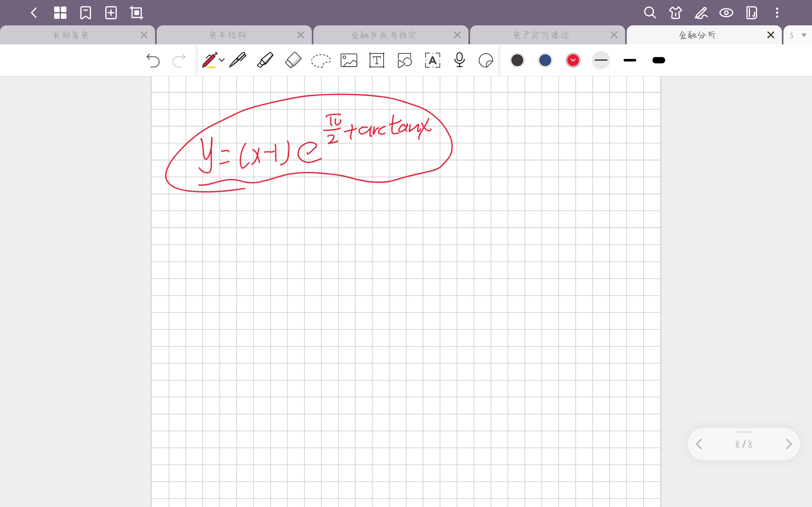Viewport: 812px width, 507px height.
Task: Insert an image onto the page
Action: [349, 60]
